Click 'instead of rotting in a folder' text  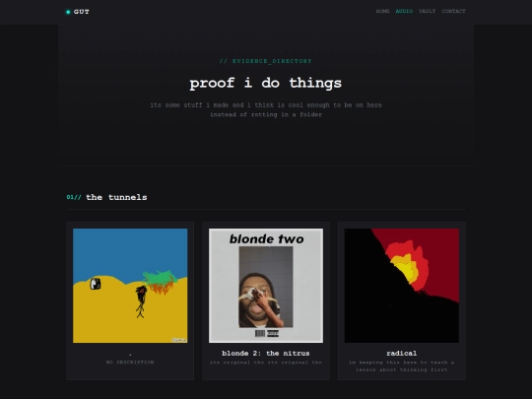coord(266,114)
